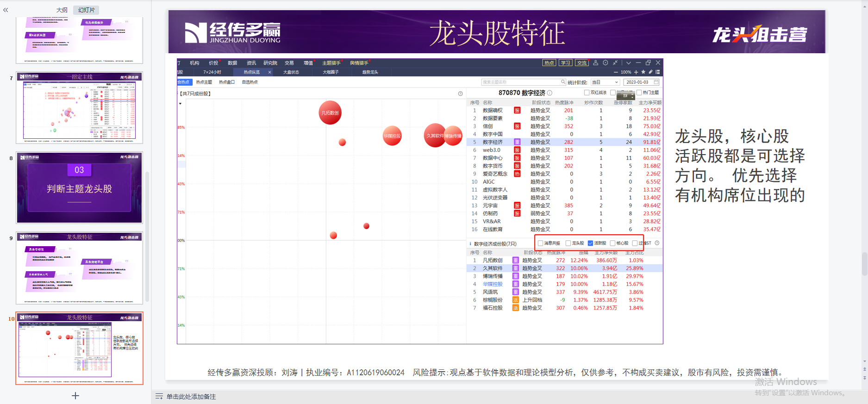Screen dimensions: 868x404
Task: Open the 主题猎手 menu
Action: (x=331, y=63)
